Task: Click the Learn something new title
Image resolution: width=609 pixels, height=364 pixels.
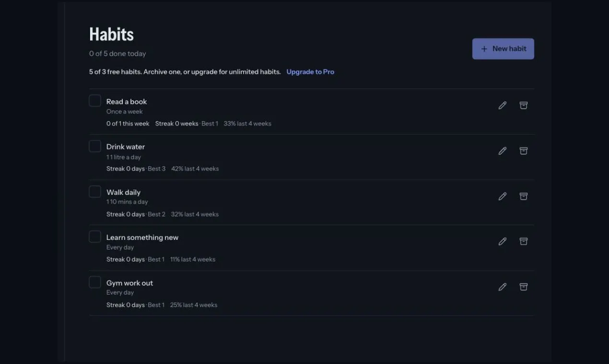Action: point(142,238)
